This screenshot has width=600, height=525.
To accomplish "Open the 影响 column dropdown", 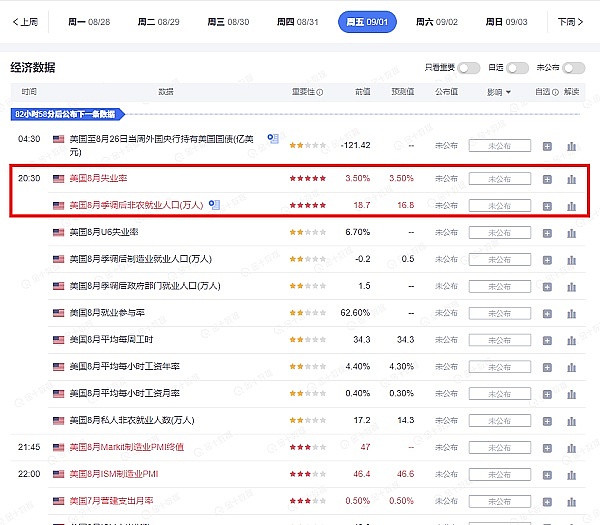I will pyautogui.click(x=499, y=92).
